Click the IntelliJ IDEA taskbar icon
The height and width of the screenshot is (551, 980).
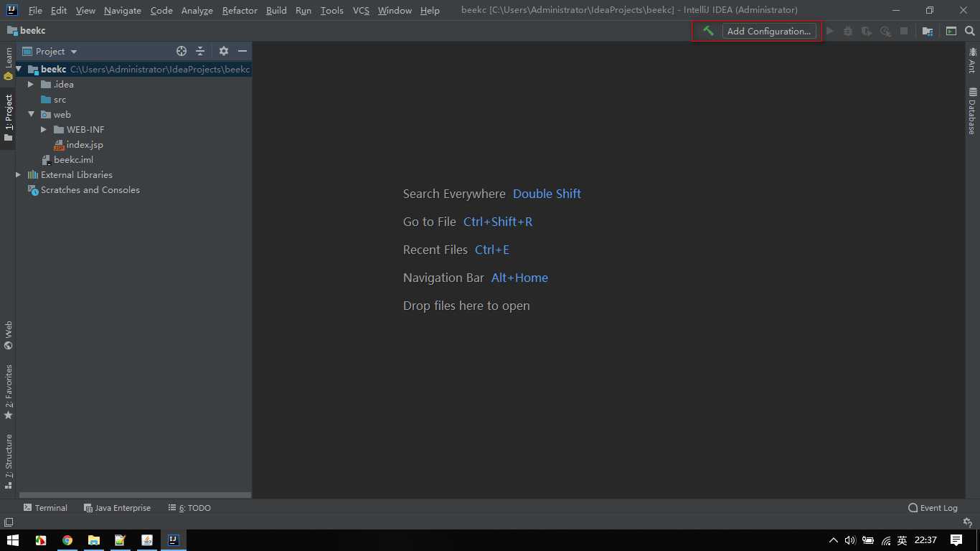173,540
